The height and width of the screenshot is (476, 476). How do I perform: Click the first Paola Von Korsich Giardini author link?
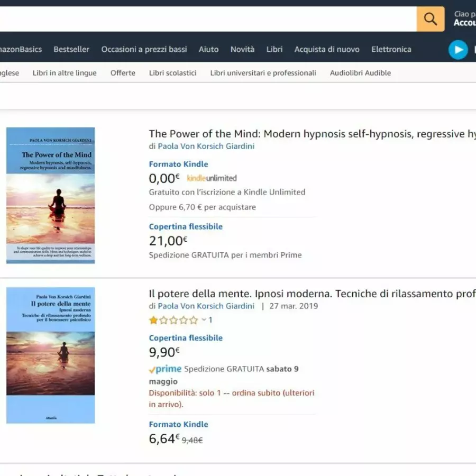pos(206,146)
